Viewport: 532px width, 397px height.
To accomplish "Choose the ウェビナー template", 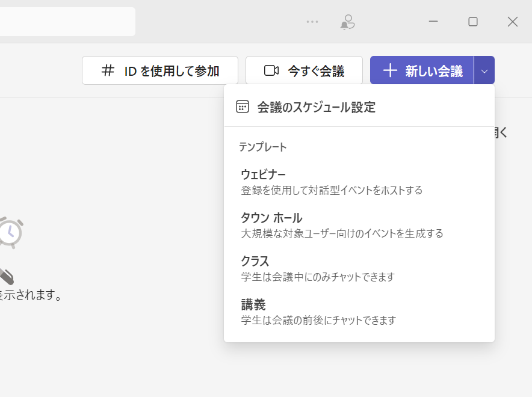I will coord(359,182).
